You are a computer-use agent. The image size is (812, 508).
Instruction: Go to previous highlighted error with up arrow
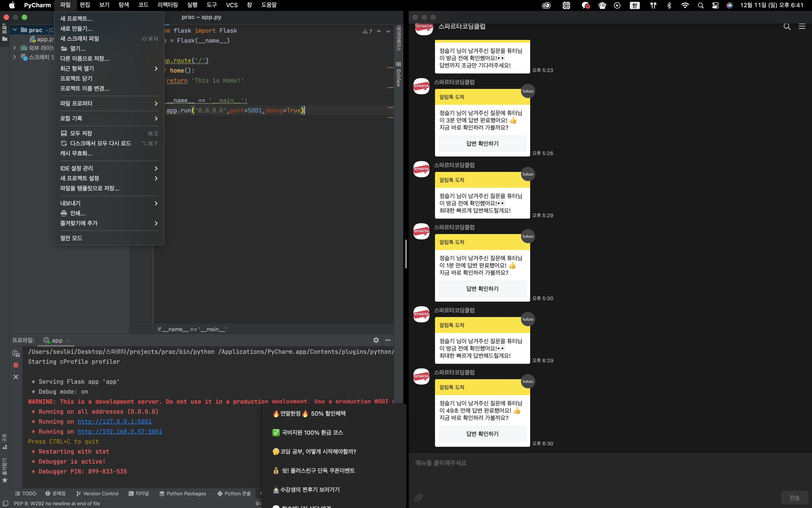click(379, 31)
